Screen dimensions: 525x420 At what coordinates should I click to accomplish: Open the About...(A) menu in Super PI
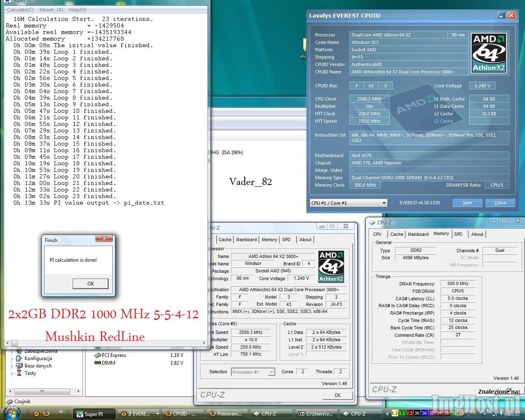[51, 9]
